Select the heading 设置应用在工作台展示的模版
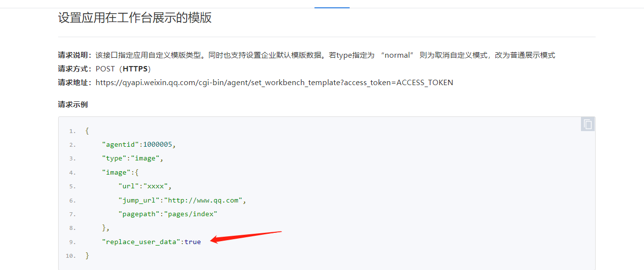 [135, 18]
